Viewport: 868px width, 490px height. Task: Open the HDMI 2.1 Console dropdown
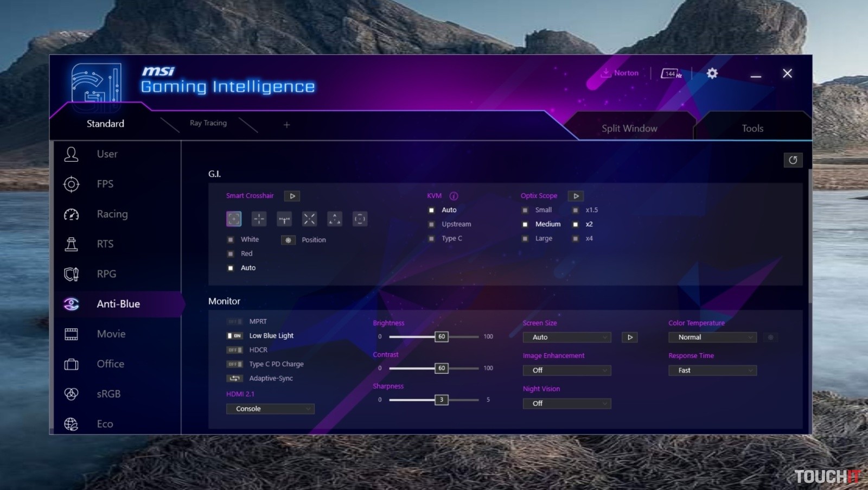[x=270, y=409]
